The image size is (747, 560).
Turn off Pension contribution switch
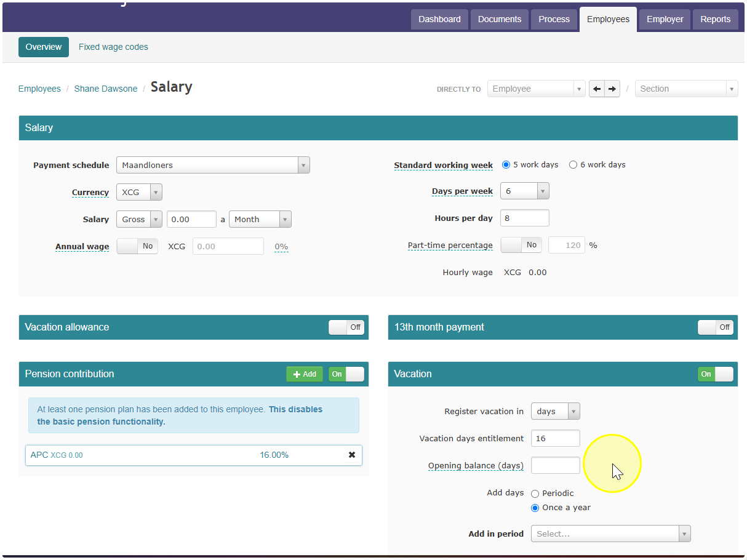346,374
